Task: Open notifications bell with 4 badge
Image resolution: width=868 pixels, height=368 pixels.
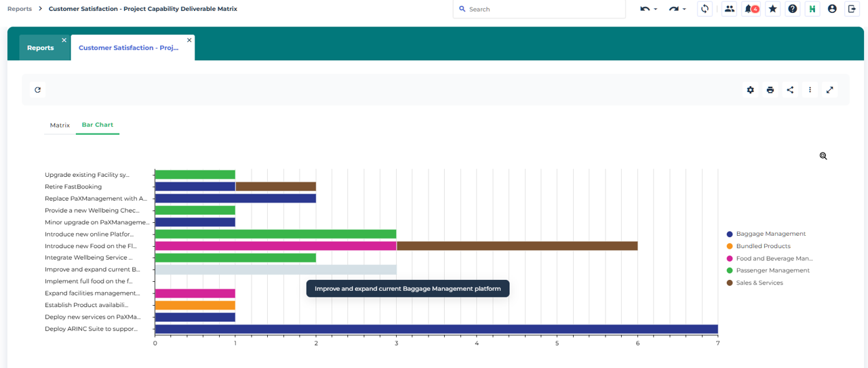Action: click(750, 9)
